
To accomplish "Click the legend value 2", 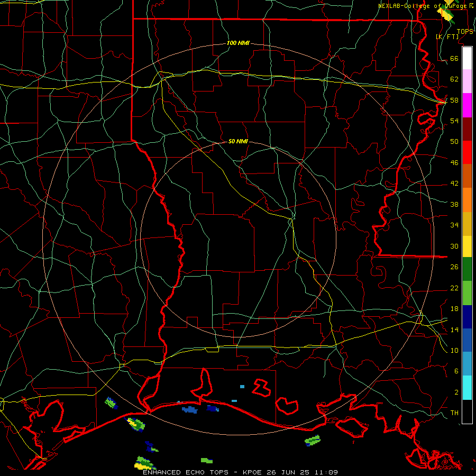I will tap(456, 392).
